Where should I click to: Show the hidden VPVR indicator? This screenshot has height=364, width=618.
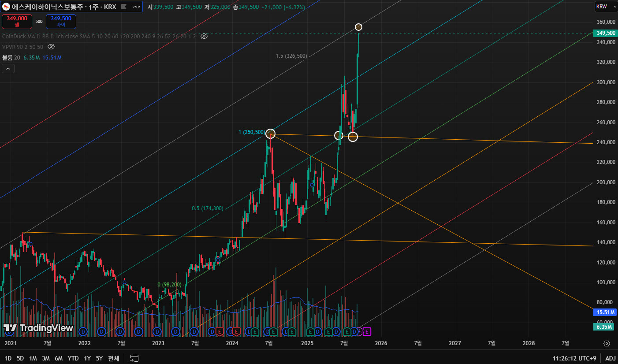[x=51, y=47]
